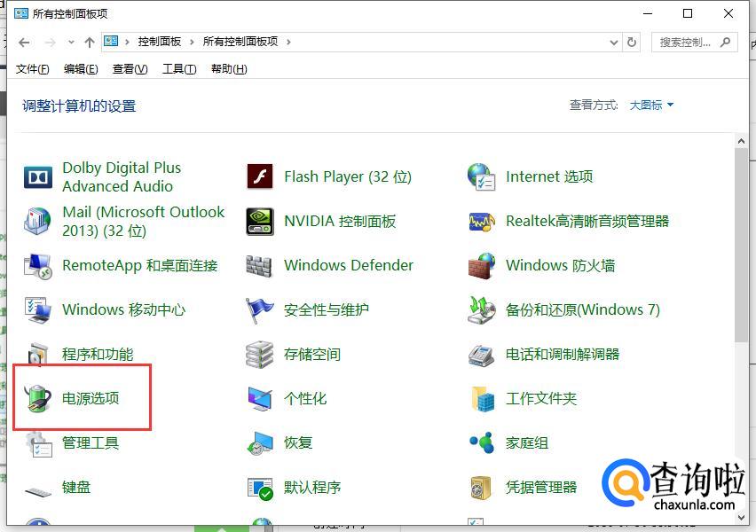Open the Dolby Digital Plus icon
This screenshot has height=532, width=756.
tap(38, 176)
